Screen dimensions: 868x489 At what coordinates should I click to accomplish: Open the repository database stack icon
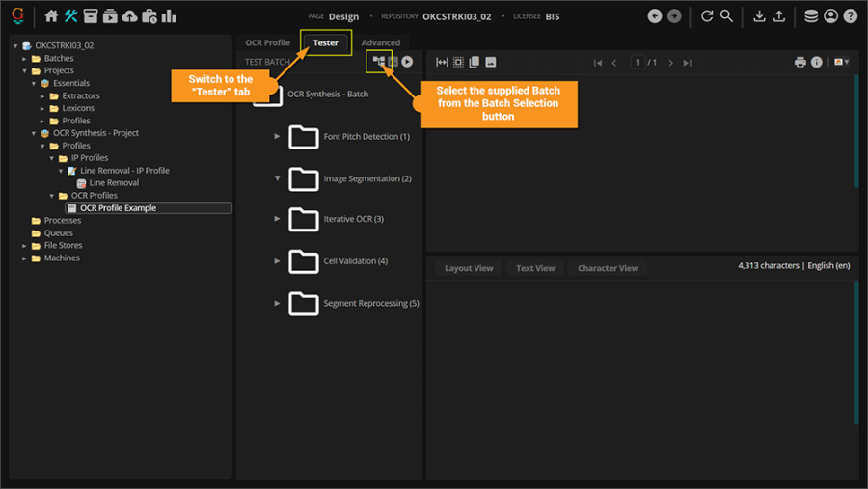pos(811,16)
